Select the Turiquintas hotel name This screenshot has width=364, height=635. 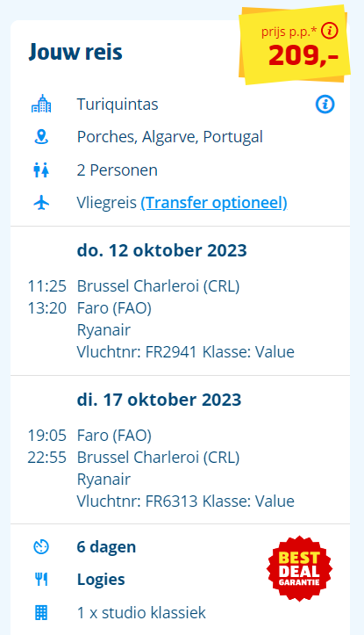point(118,105)
